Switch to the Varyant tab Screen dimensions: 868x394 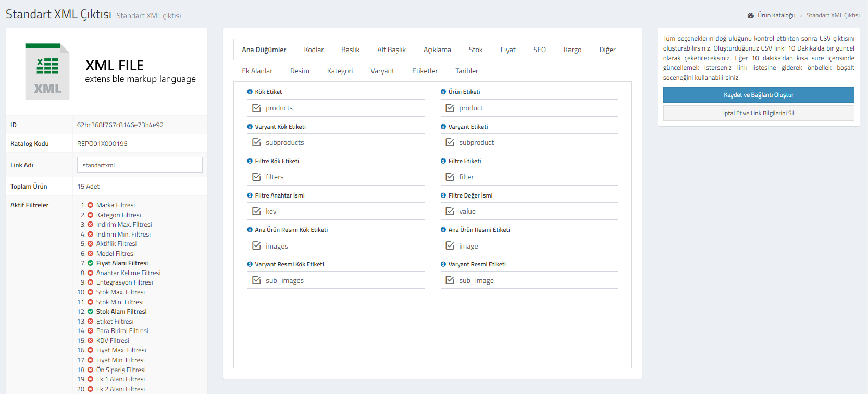[x=382, y=71]
